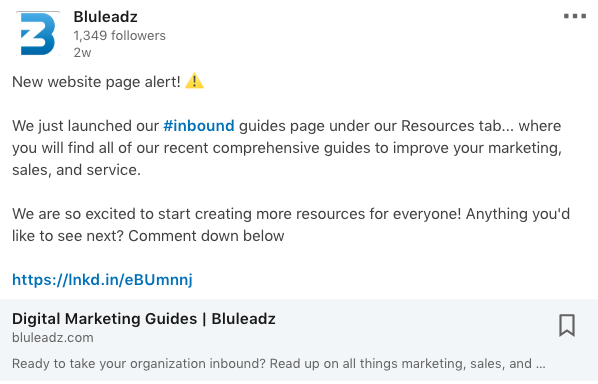Click the 'Comment down below' text
This screenshot has height=384, width=598.
point(206,236)
